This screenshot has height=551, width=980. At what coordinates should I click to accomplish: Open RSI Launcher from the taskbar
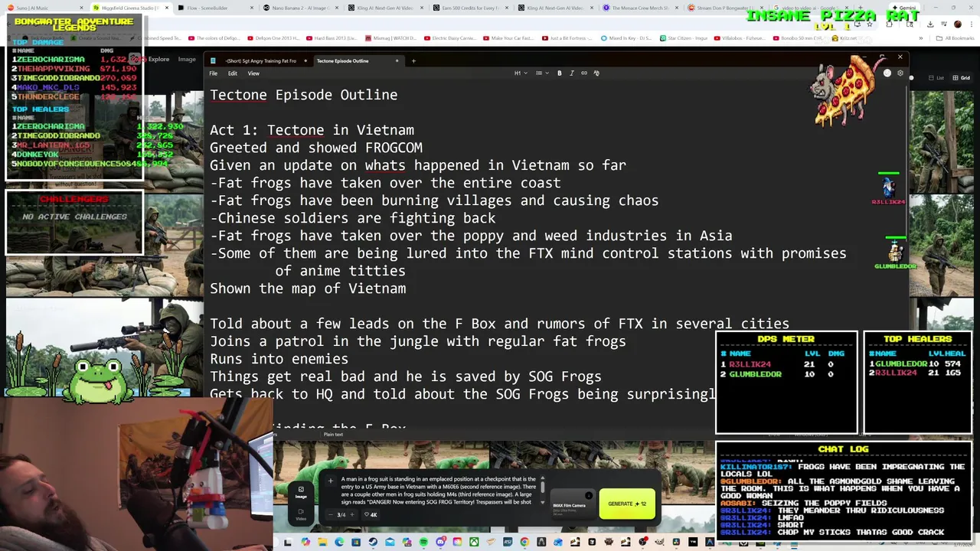(x=508, y=543)
